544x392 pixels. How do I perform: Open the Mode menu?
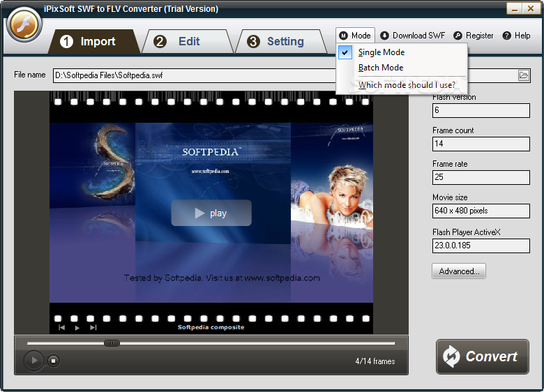point(355,36)
